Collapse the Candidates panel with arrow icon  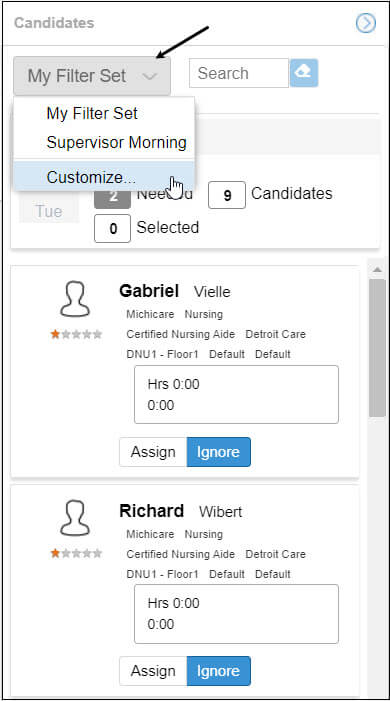click(x=366, y=23)
